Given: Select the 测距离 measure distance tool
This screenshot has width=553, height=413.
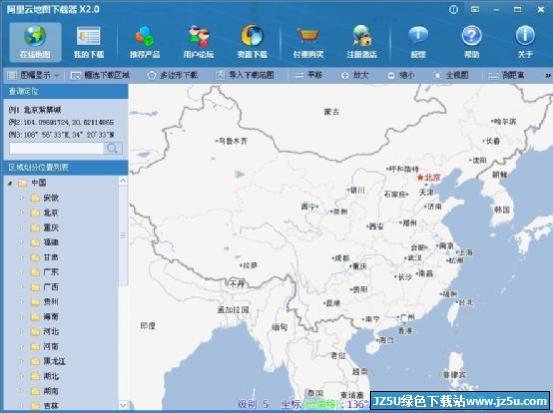Looking at the screenshot, I should point(506,75).
